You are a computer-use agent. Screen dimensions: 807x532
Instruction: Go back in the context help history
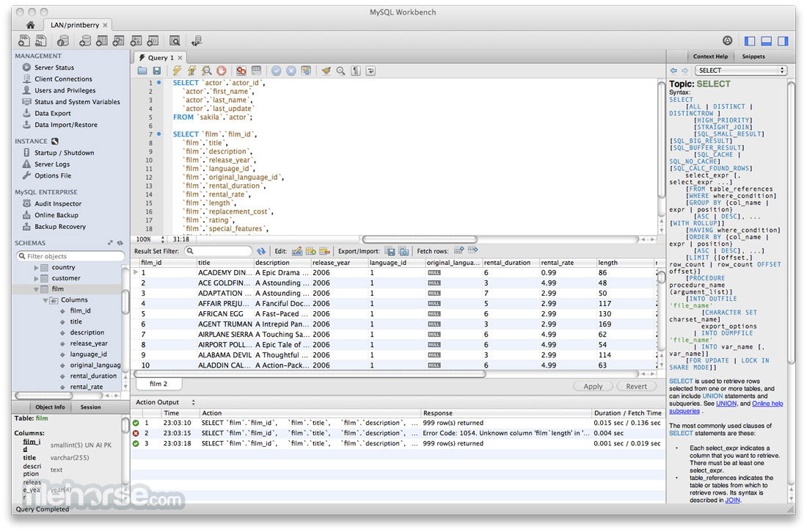tap(673, 70)
